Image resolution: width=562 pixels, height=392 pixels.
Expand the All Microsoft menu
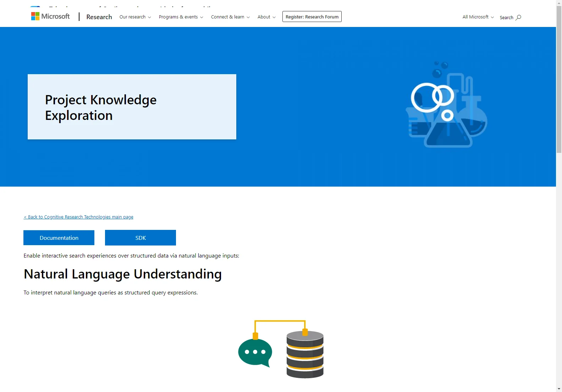[478, 17]
